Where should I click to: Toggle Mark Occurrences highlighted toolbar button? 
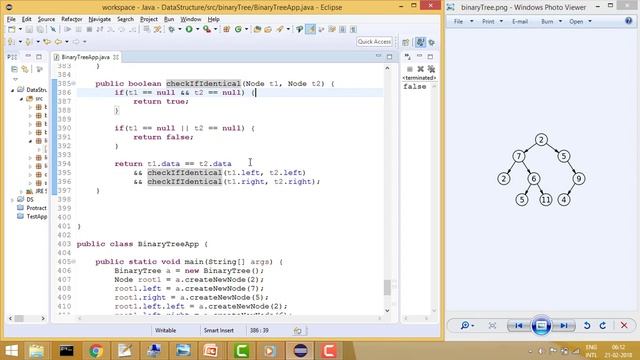[x=311, y=29]
